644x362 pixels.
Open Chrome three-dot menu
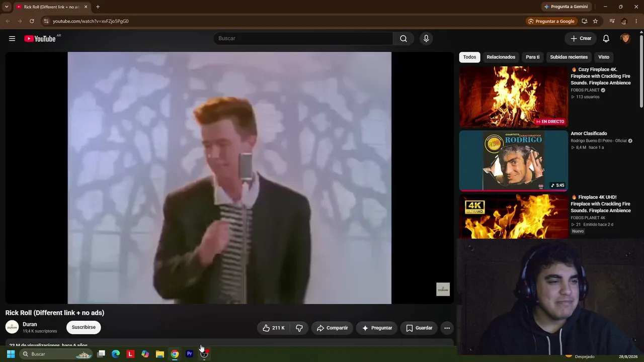click(x=636, y=21)
